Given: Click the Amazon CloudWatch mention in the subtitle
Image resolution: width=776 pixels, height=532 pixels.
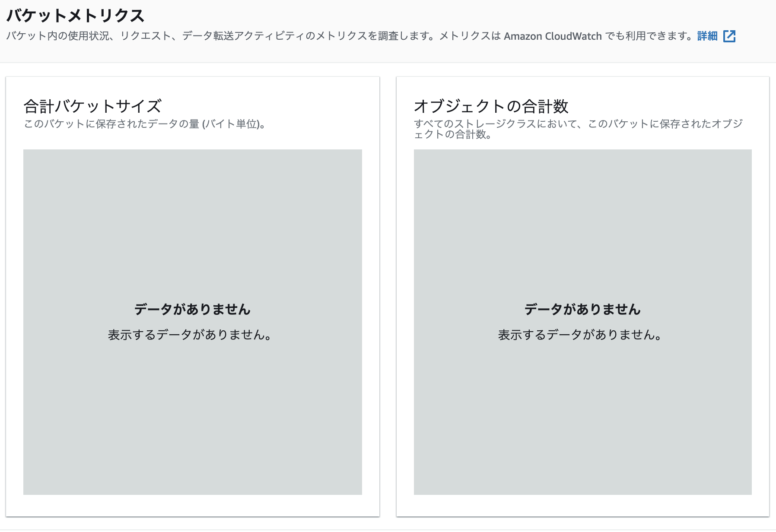Looking at the screenshot, I should [x=553, y=36].
